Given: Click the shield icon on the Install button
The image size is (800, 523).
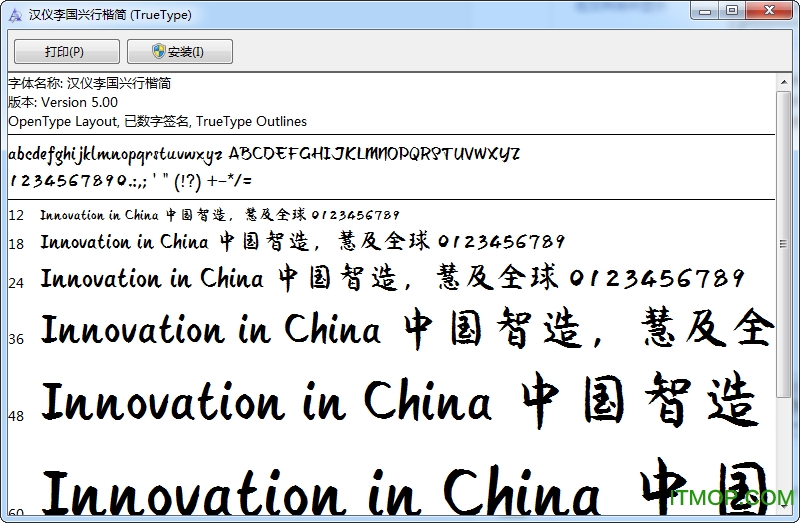Looking at the screenshot, I should pos(159,51).
